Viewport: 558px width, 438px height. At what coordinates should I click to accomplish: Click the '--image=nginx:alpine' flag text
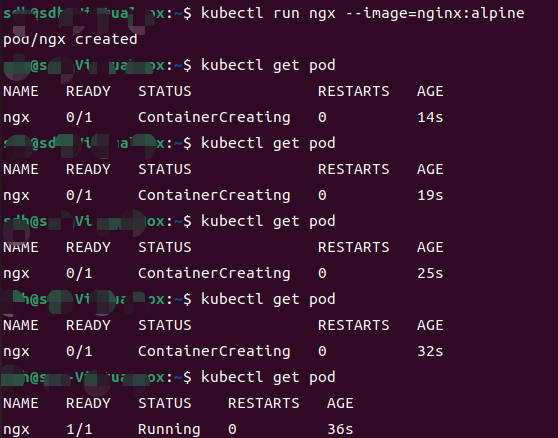coord(435,14)
